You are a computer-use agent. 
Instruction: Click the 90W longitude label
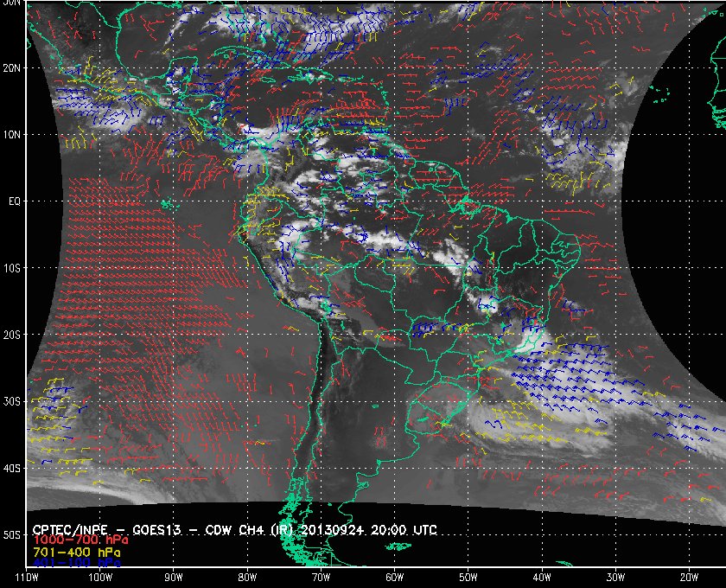click(173, 578)
